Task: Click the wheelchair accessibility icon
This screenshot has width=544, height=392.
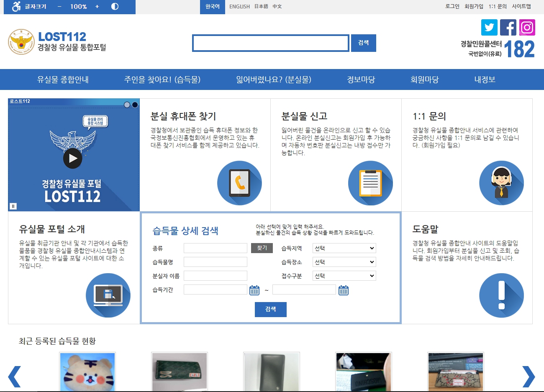Action: [16, 6]
